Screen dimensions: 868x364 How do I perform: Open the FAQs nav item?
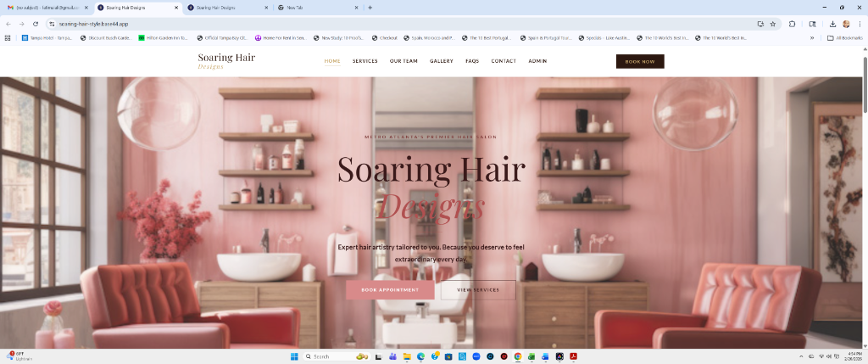(472, 61)
